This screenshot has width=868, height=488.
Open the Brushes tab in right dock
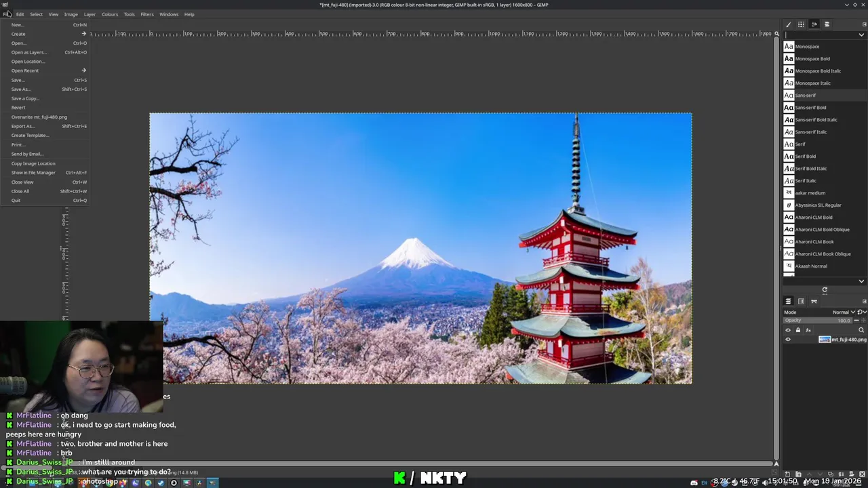pyautogui.click(x=788, y=24)
